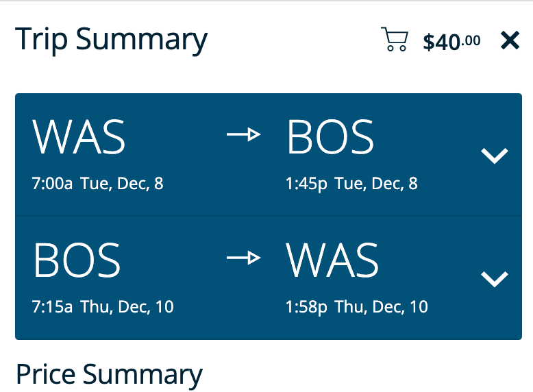Click the Price Summary heading

pos(109,375)
